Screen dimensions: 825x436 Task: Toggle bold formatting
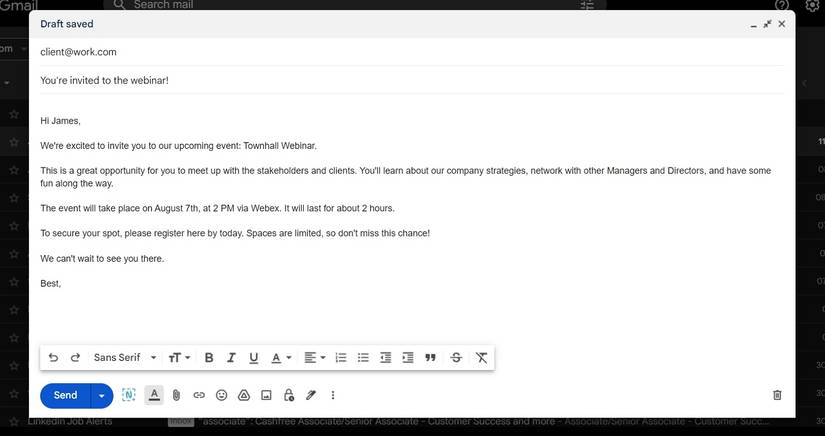point(209,358)
